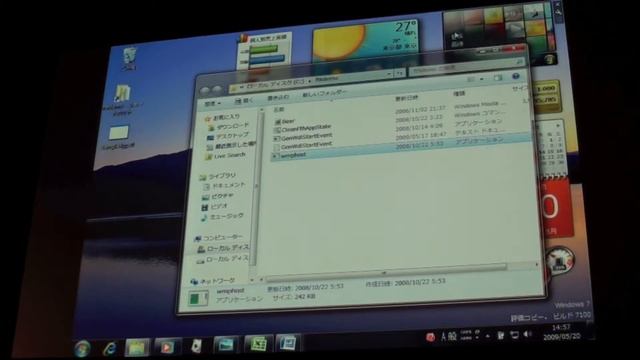640x360 pixels.
Task: Open Windows Media Player from taskbar
Action: coord(167,347)
